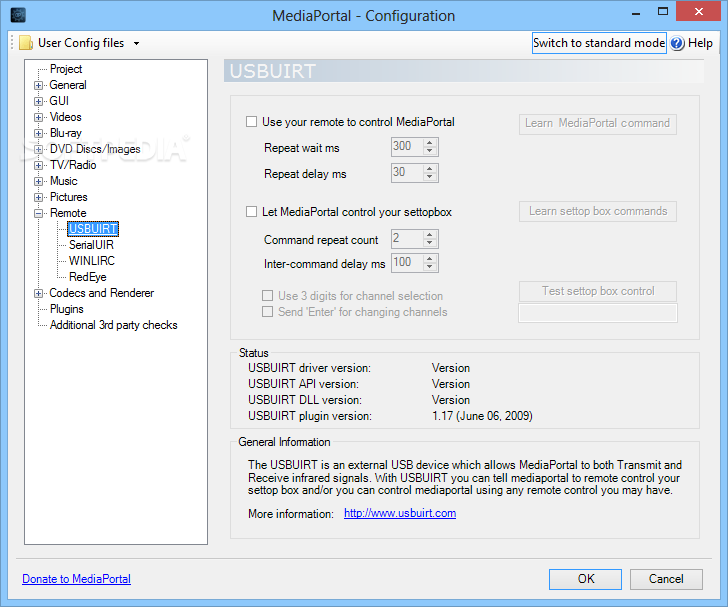Click the Repeat wait ms value field
This screenshot has height=607, width=728.
[407, 147]
